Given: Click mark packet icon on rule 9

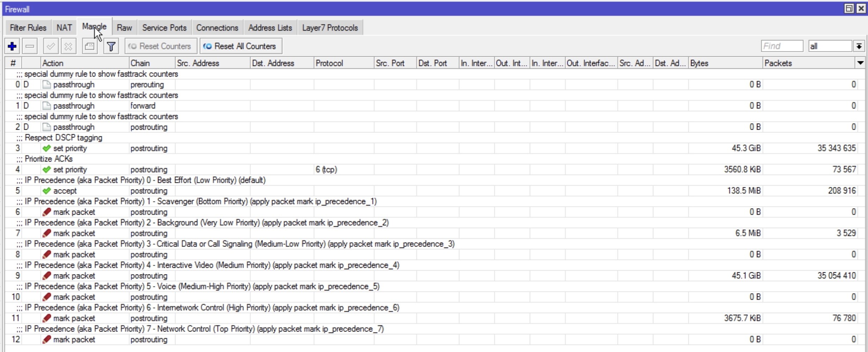Looking at the screenshot, I should coord(46,276).
